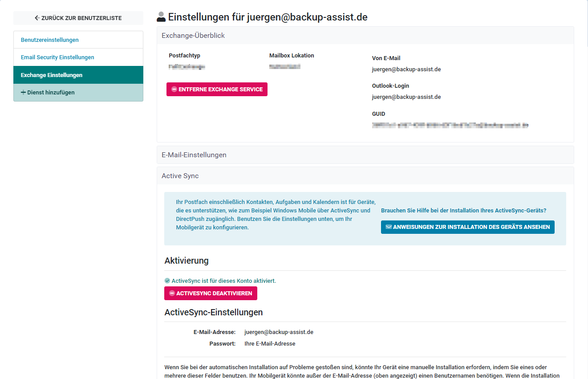Click the Outlook-Login address value
Screen dimensions: 588x379
click(x=406, y=97)
